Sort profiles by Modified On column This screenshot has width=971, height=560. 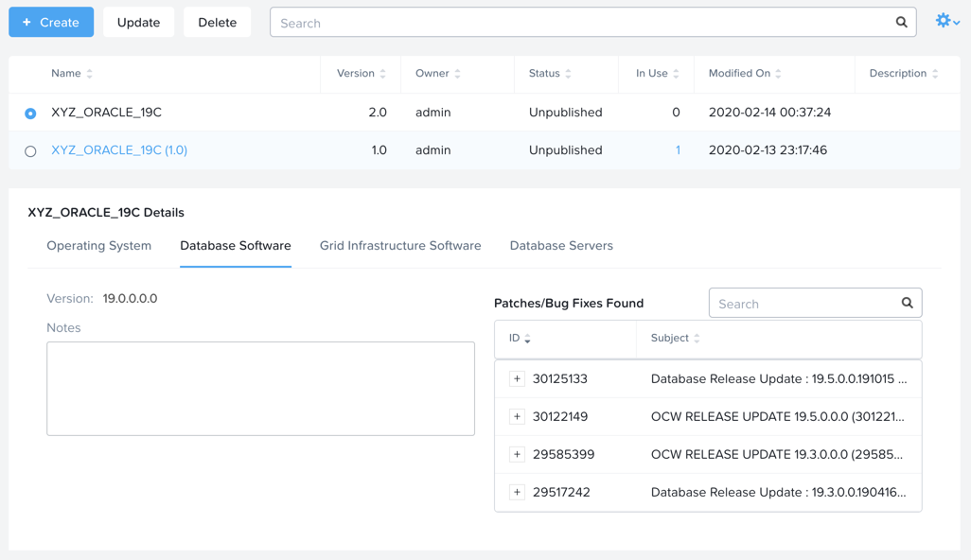745,73
